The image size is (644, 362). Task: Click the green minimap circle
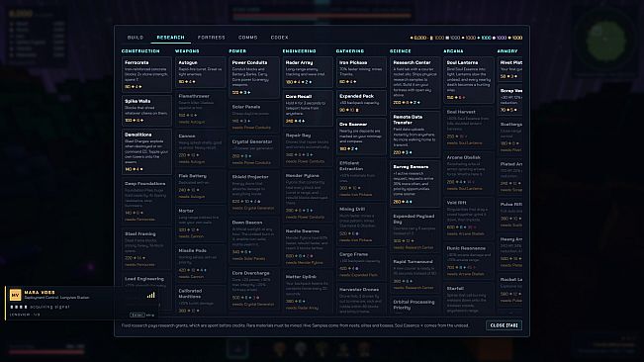(x=605, y=41)
